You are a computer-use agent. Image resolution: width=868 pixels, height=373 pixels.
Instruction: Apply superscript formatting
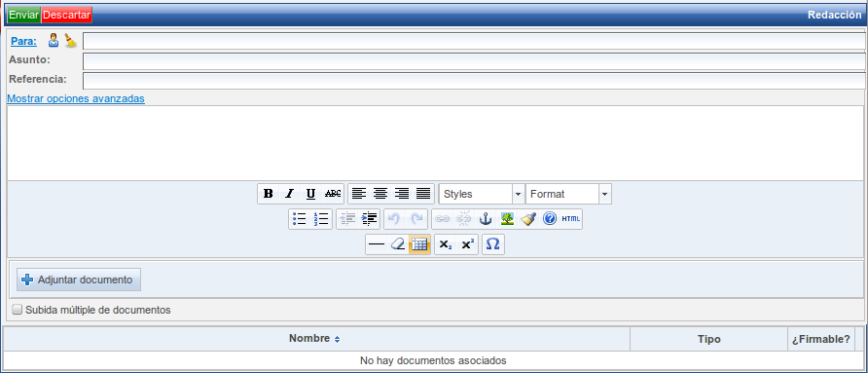(x=468, y=244)
